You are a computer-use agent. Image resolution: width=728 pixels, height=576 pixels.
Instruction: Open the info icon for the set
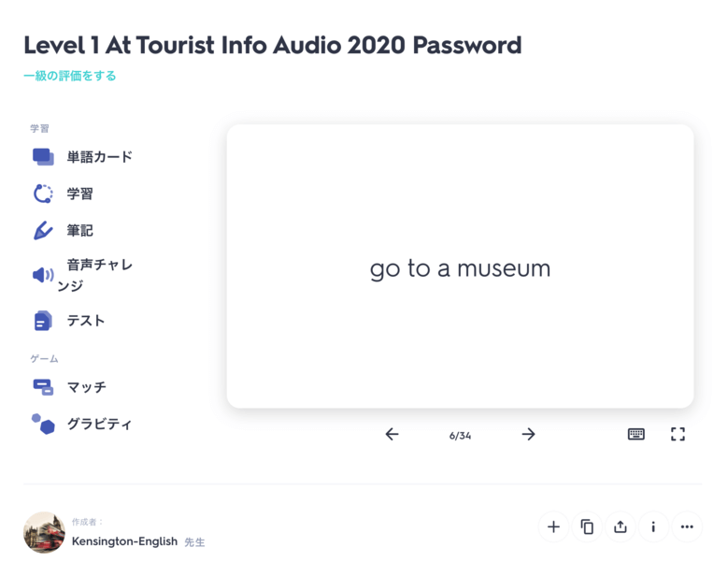653,526
